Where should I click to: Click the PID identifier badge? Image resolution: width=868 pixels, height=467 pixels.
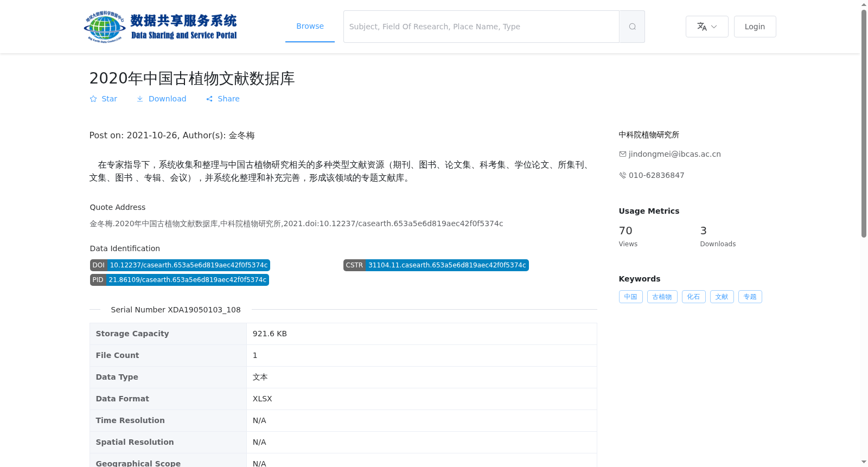(x=180, y=280)
